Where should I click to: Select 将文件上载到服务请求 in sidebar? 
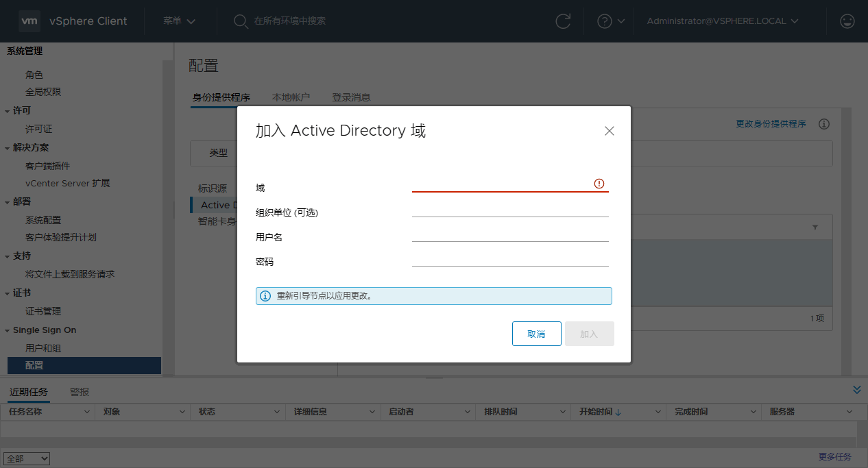coord(70,274)
